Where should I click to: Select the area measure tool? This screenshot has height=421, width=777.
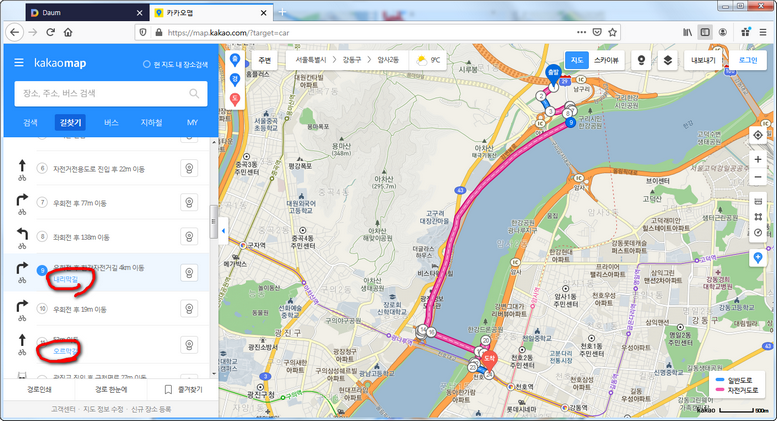758,217
